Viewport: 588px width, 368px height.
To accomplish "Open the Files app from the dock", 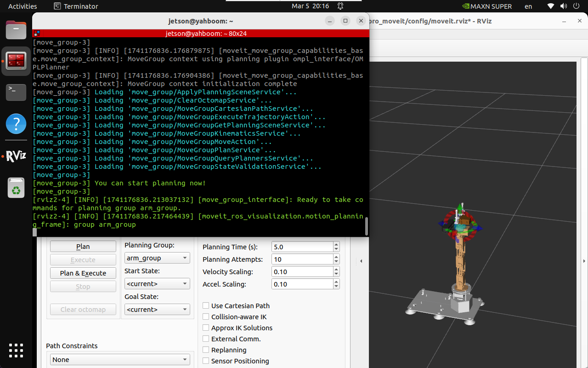I will (x=16, y=30).
